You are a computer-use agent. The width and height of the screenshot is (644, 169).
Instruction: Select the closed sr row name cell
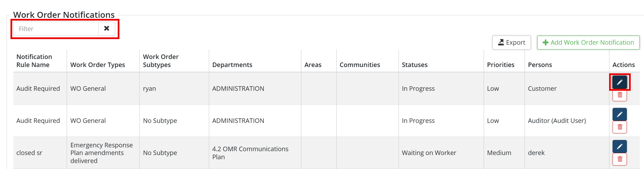(29, 153)
